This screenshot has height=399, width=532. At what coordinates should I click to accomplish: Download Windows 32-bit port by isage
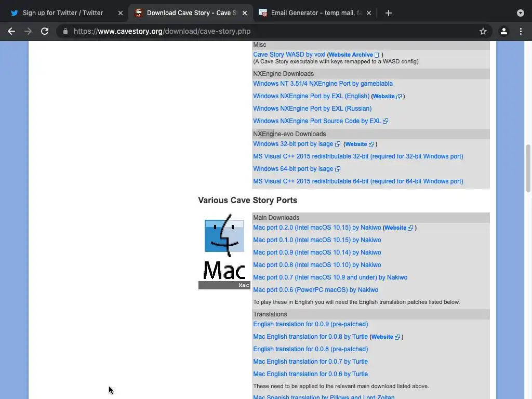[x=297, y=144]
